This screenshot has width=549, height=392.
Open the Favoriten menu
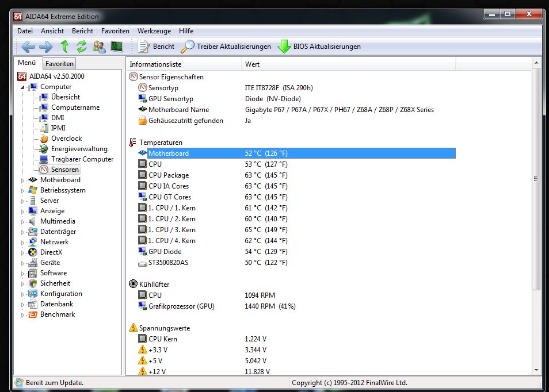click(x=115, y=31)
